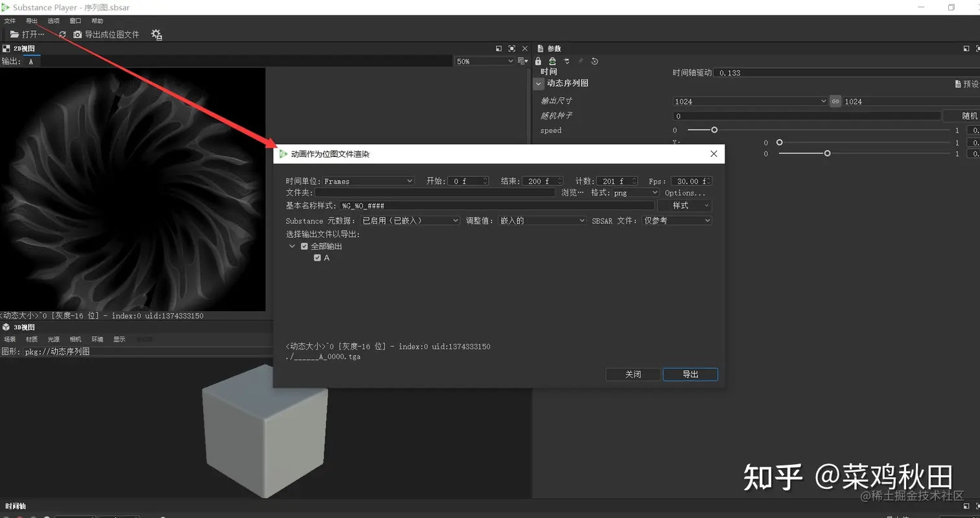Image resolution: width=980 pixels, height=518 pixels.
Task: Click the reset history icon in 参数 toolbar
Action: pos(594,62)
